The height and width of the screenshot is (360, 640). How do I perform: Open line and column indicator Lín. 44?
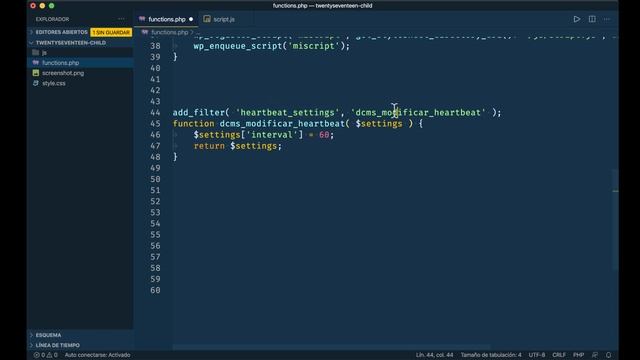tap(434, 355)
